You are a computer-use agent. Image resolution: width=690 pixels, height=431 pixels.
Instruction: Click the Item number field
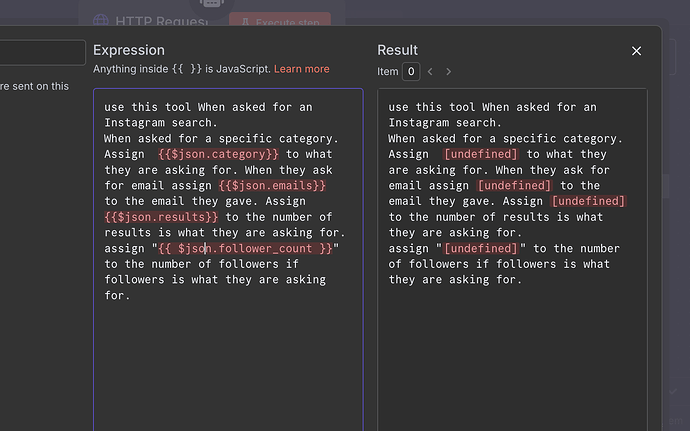[x=411, y=72]
